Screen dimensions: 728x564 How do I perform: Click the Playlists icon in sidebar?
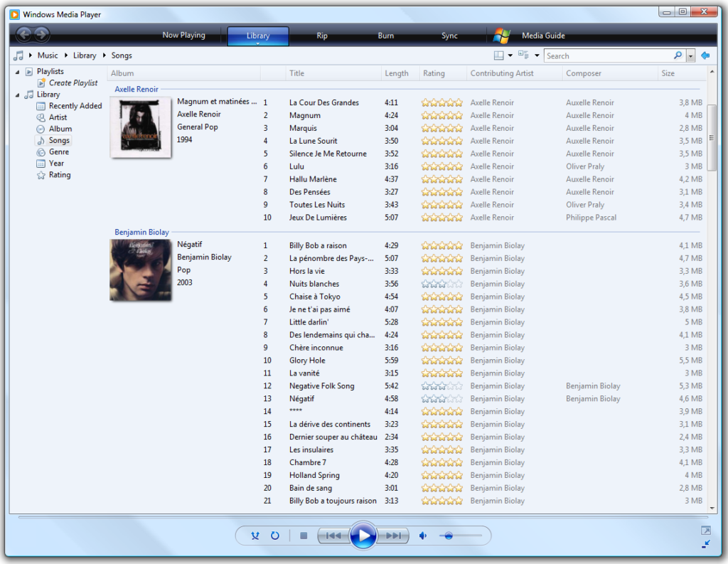tap(29, 72)
